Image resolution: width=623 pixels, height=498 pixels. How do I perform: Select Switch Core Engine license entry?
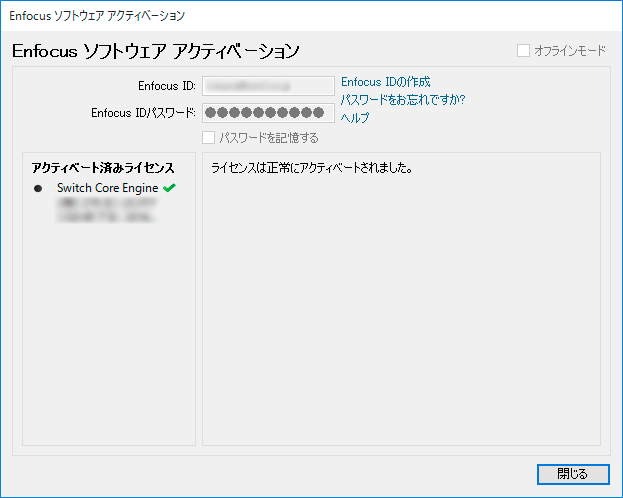pyautogui.click(x=108, y=188)
